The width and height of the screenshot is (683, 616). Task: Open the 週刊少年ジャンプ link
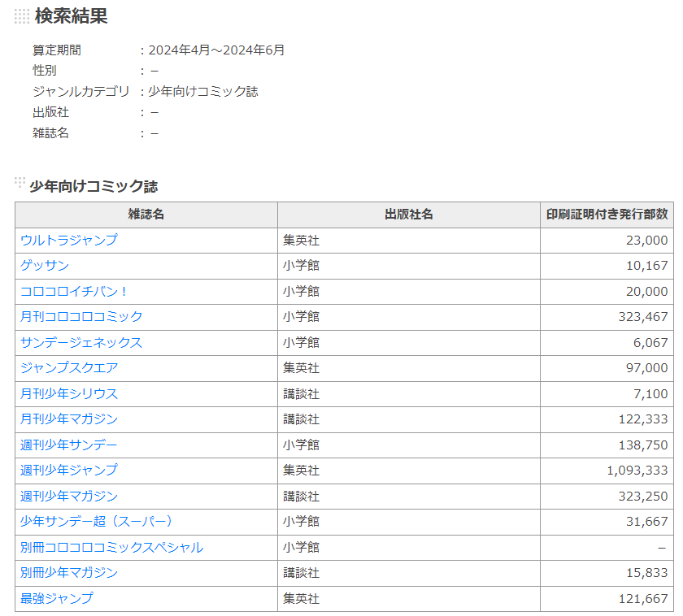(69, 471)
